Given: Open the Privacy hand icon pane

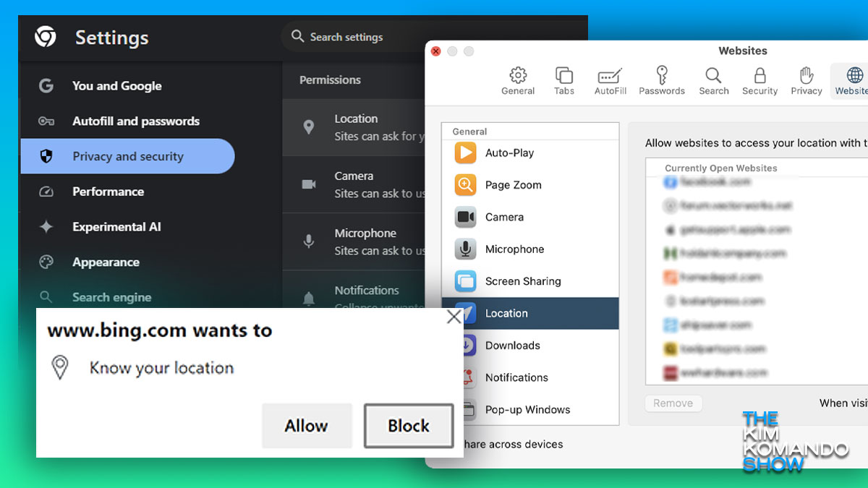Looking at the screenshot, I should [807, 80].
